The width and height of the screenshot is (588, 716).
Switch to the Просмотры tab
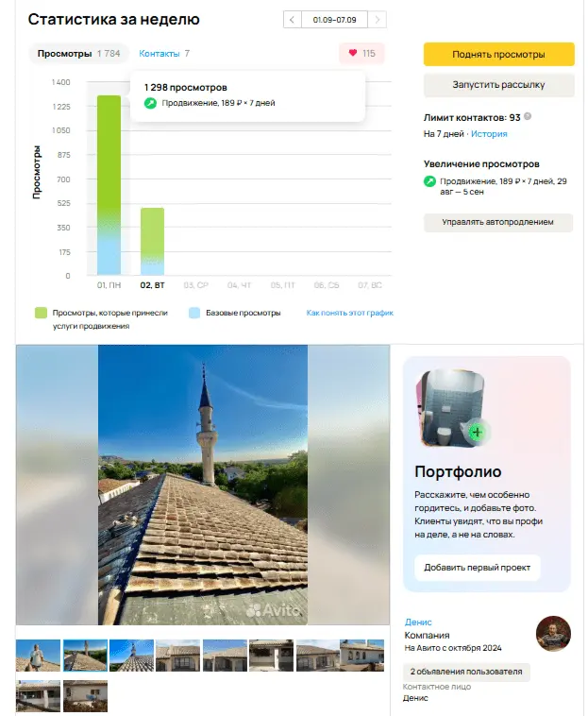pos(78,54)
